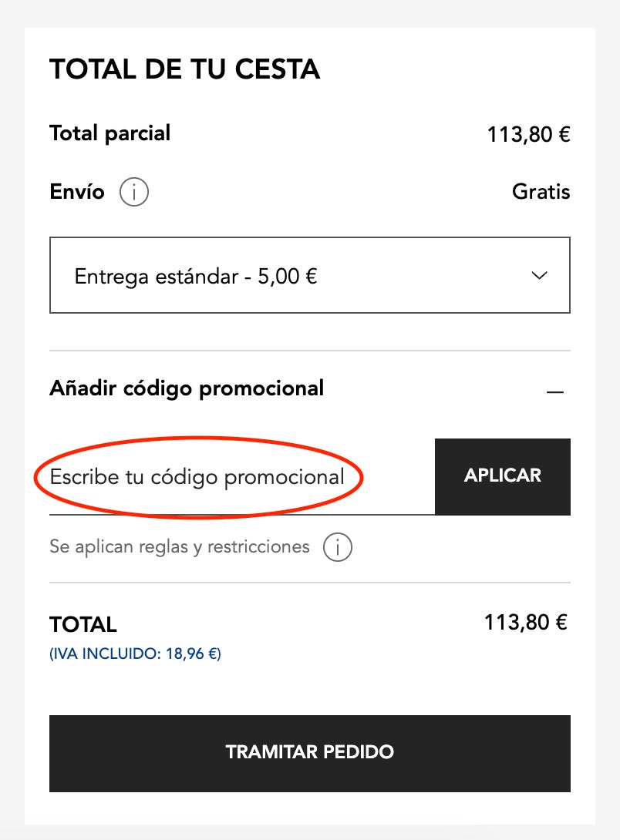Image resolution: width=620 pixels, height=840 pixels.
Task: Click the Total parcial amount 113,80 €
Action: pos(528,135)
